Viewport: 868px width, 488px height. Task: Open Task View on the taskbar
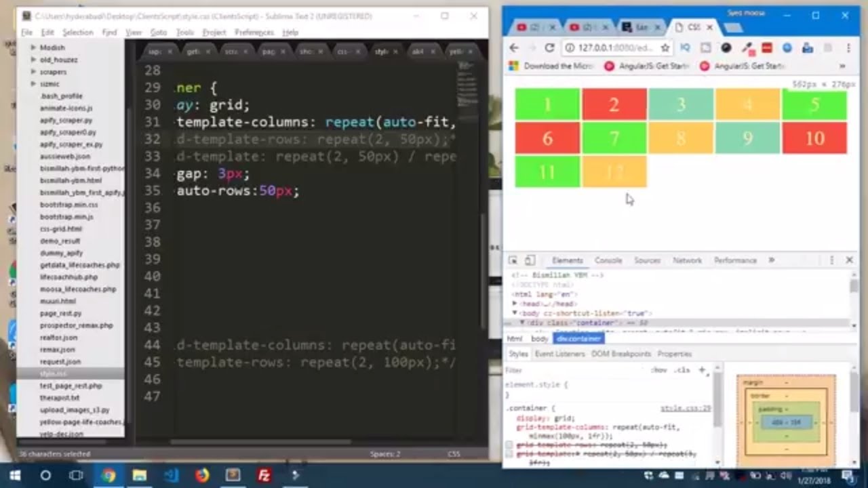click(77, 476)
